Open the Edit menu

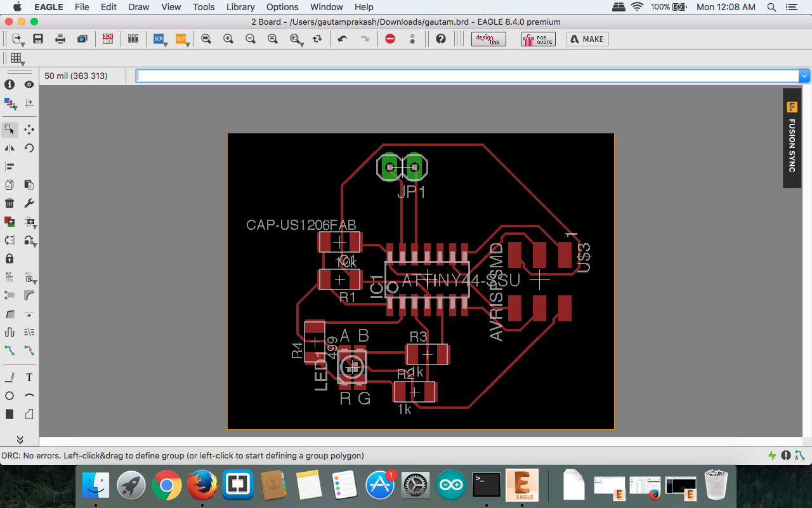(108, 7)
